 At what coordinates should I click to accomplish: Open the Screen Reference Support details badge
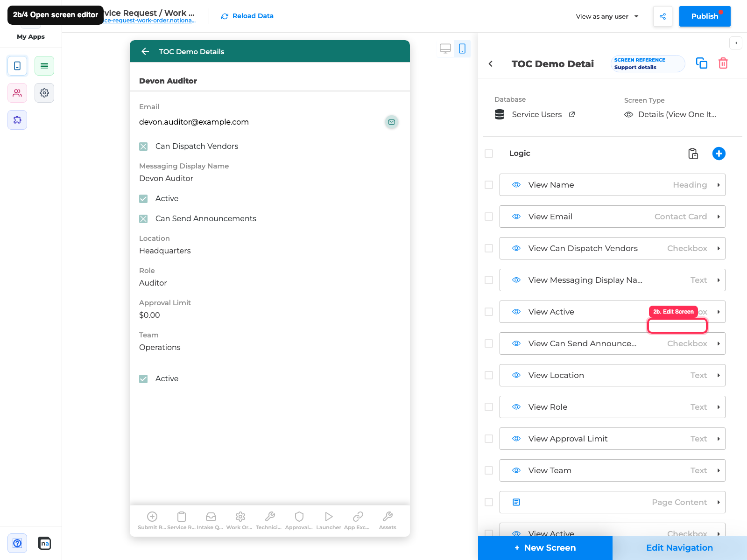pos(648,63)
